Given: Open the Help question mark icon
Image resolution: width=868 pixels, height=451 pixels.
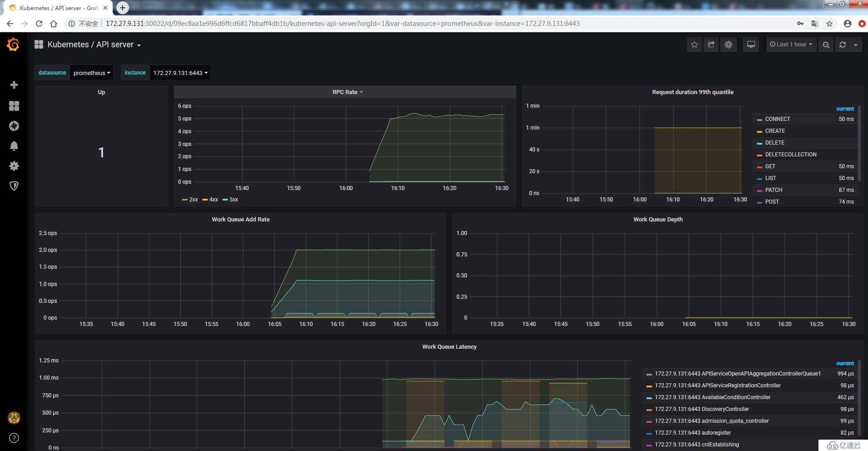Looking at the screenshot, I should pyautogui.click(x=14, y=438).
